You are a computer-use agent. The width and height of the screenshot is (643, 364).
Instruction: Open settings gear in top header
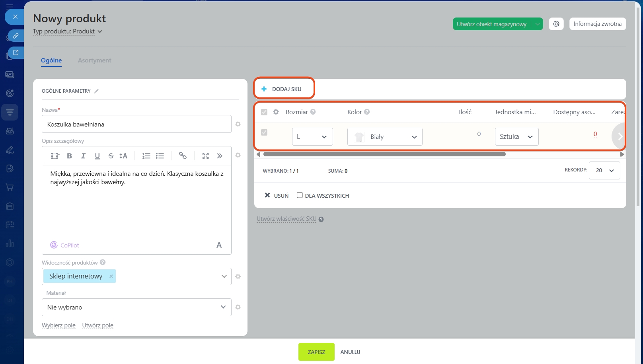tap(556, 24)
